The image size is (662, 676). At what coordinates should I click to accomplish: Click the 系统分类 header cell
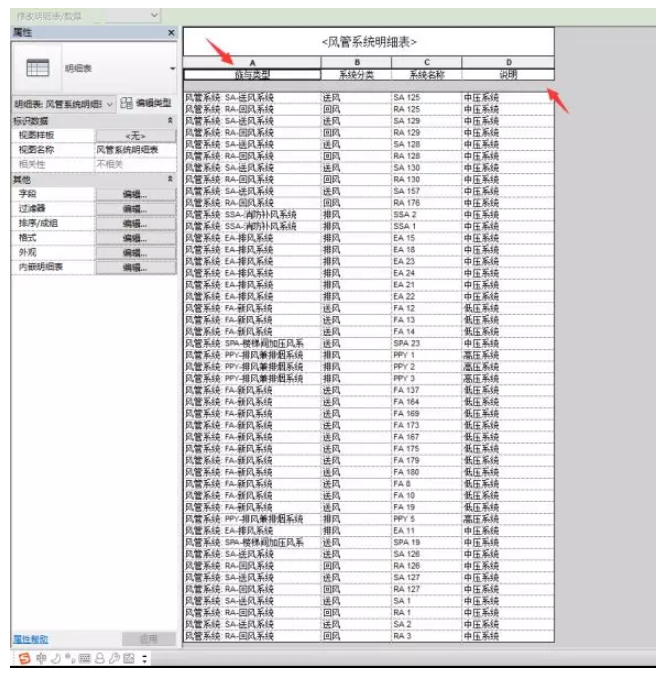[356, 75]
